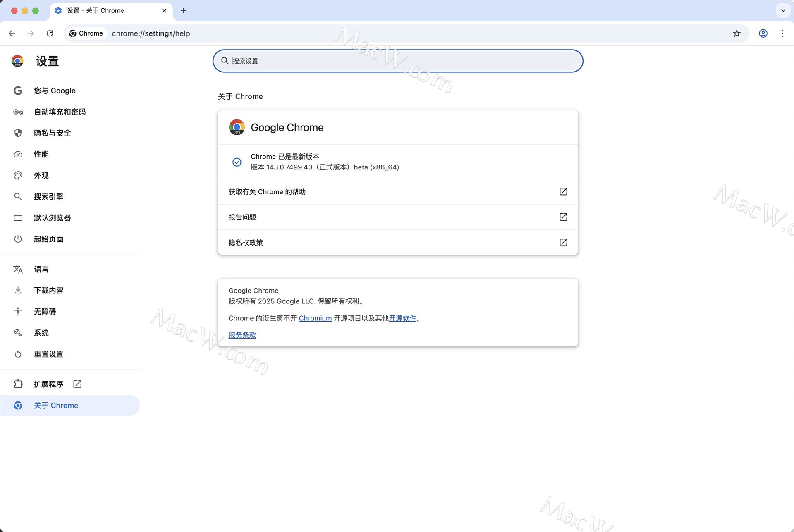Image resolution: width=794 pixels, height=532 pixels.
Task: Open the profile avatar icon
Action: (763, 33)
